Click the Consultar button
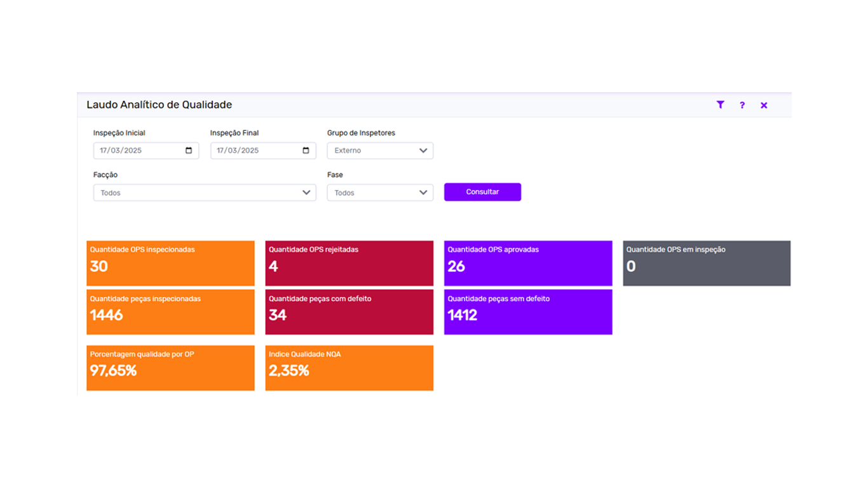Viewport: 868px width, 488px height. click(x=482, y=192)
